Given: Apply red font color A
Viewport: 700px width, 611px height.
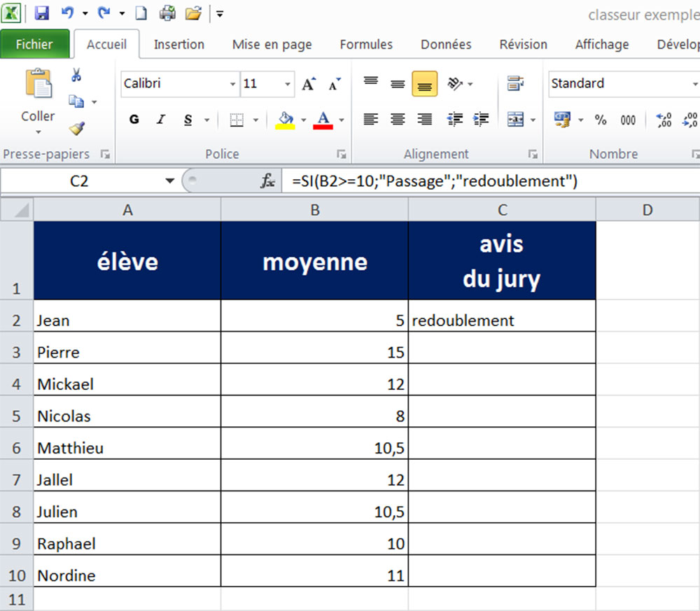Looking at the screenshot, I should pyautogui.click(x=323, y=120).
